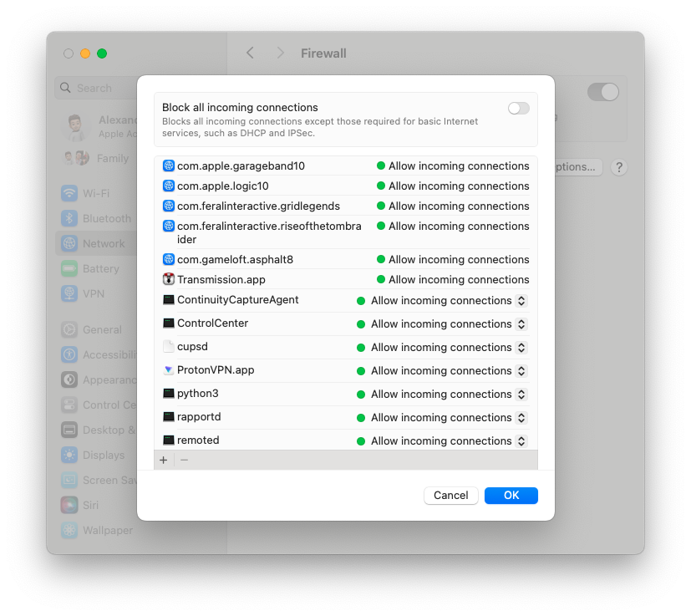This screenshot has width=691, height=616.
Task: Toggle Firewall main switch in background
Action: pyautogui.click(x=603, y=92)
